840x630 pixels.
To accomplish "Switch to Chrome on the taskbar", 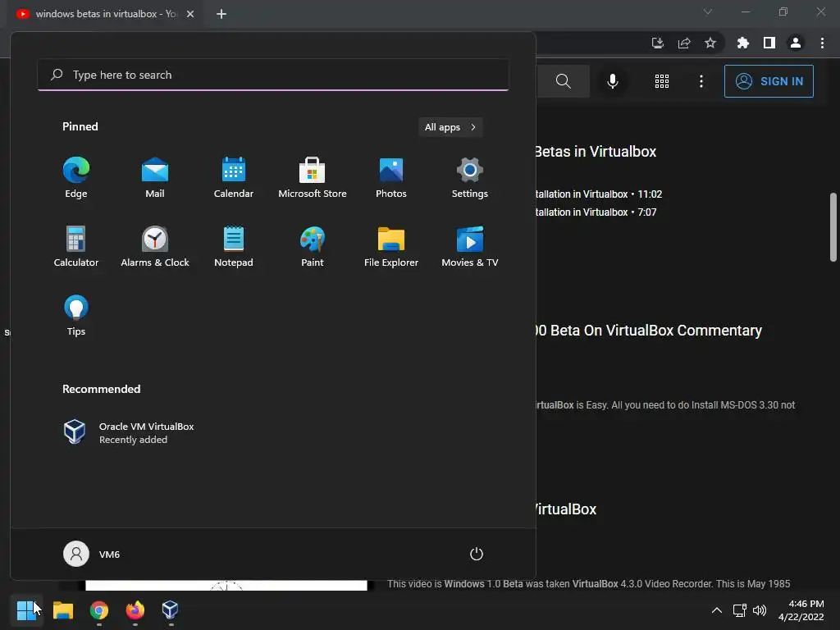I will coord(99,609).
